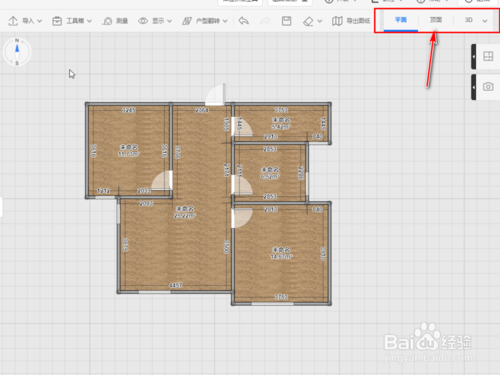Switch to the 平面 plan view tab

pos(401,20)
